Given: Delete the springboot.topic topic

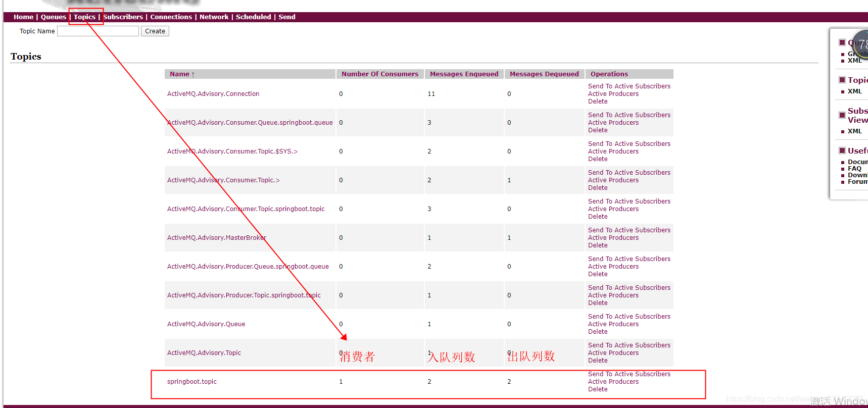Looking at the screenshot, I should (x=598, y=389).
